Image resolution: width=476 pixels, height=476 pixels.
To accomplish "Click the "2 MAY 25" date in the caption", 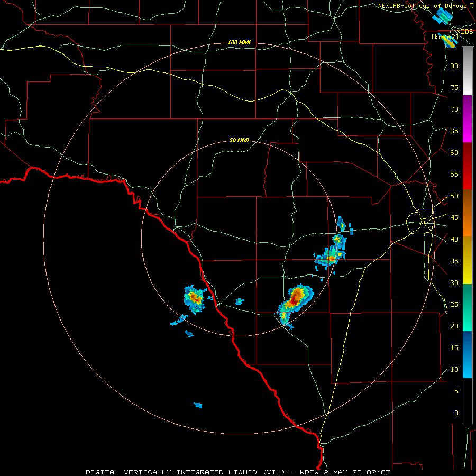I will [343, 472].
